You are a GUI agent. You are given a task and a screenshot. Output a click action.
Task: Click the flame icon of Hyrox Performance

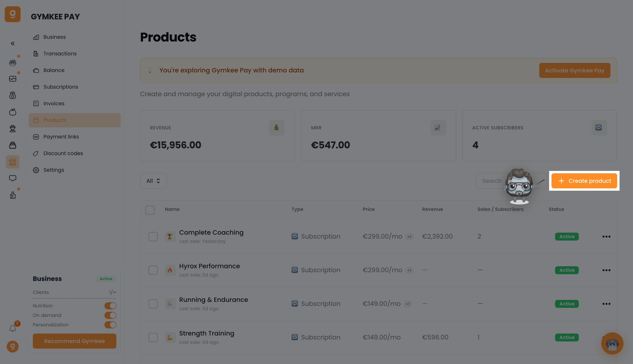[170, 270]
